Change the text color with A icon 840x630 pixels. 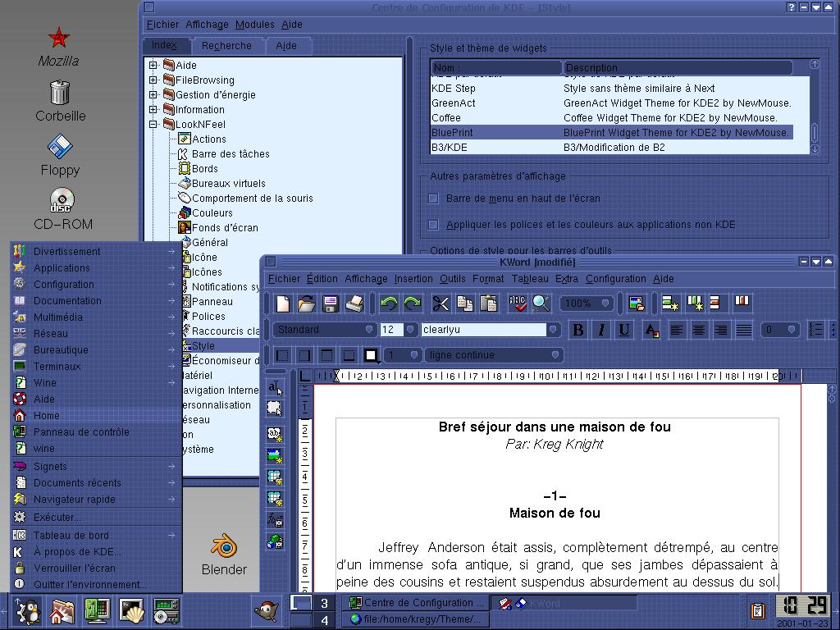(x=651, y=330)
